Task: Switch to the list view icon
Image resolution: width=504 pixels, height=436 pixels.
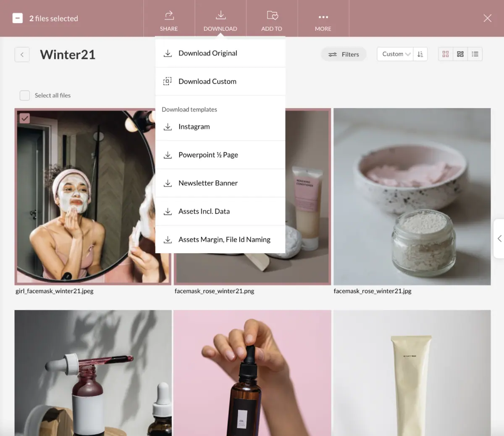Action: [475, 54]
